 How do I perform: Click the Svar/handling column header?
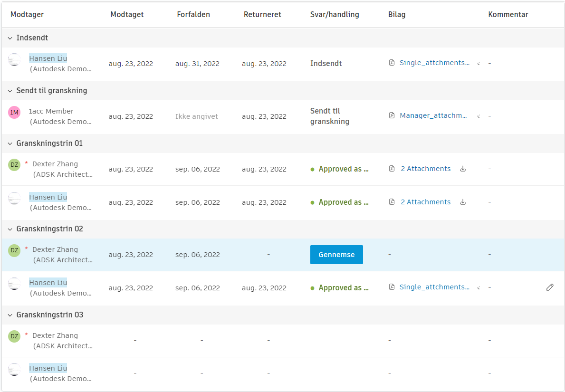(x=335, y=15)
